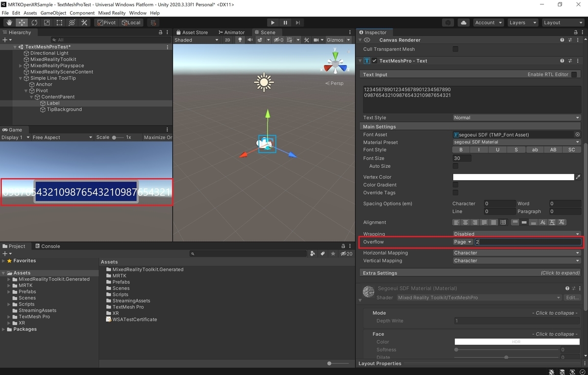Click the Project search field
588x375 pixels.
click(x=248, y=254)
